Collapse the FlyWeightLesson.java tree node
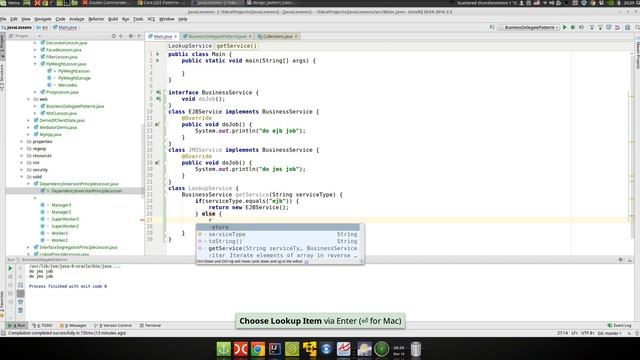Image resolution: width=640 pixels, height=360 pixels. pyautogui.click(x=35, y=64)
